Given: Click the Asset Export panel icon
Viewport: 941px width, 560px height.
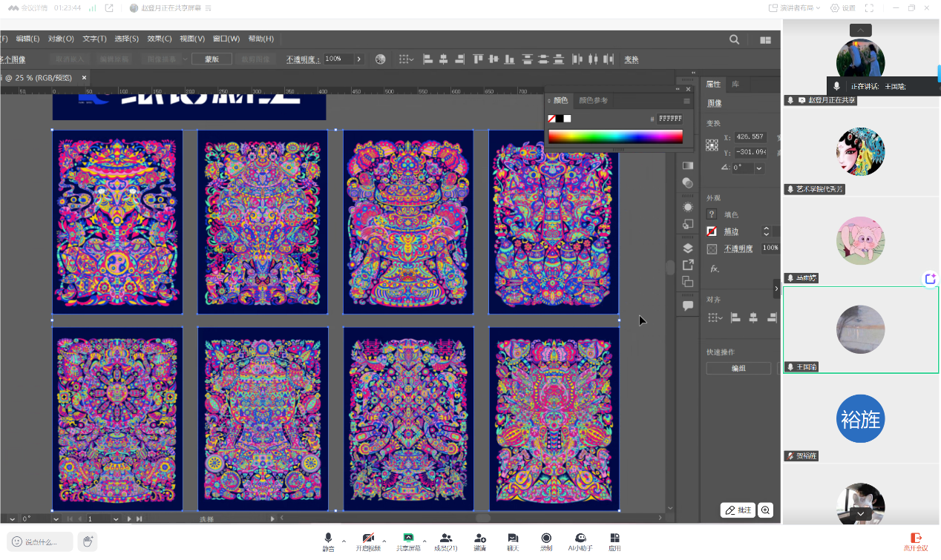Looking at the screenshot, I should coord(688,265).
